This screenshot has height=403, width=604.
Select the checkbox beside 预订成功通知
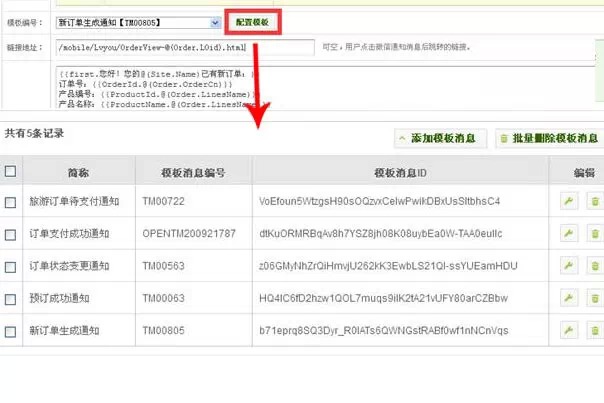pyautogui.click(x=10, y=299)
